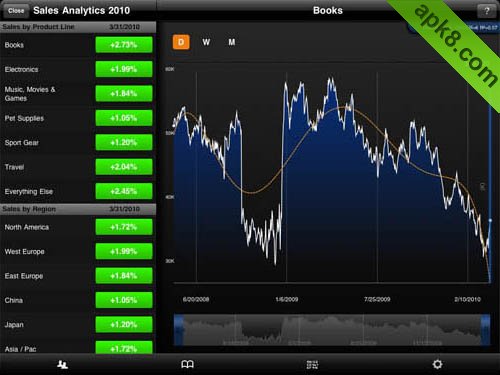Open the people tab icon in the bottom bar
Screen dimensions: 500x375
[62, 364]
